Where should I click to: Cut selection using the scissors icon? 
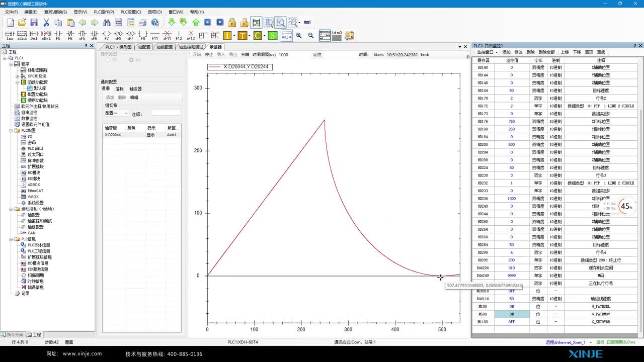[x=46, y=22]
